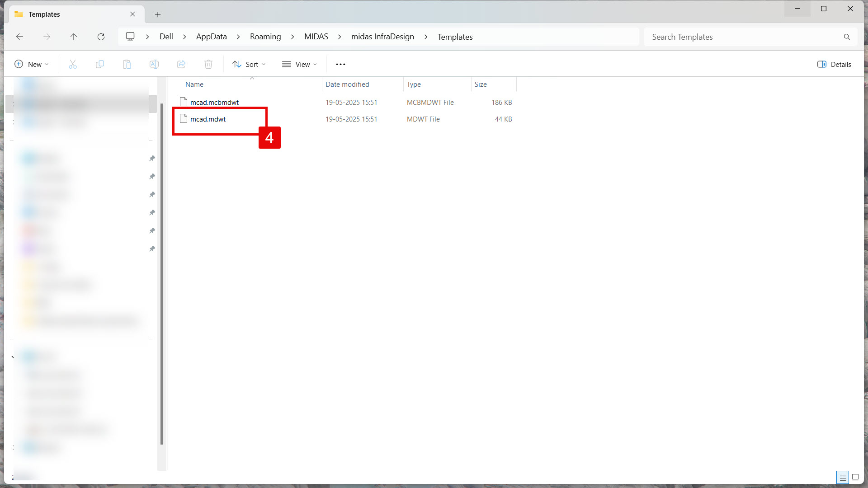This screenshot has height=488, width=868.
Task: Minimize the File Explorer window
Action: coord(797,9)
